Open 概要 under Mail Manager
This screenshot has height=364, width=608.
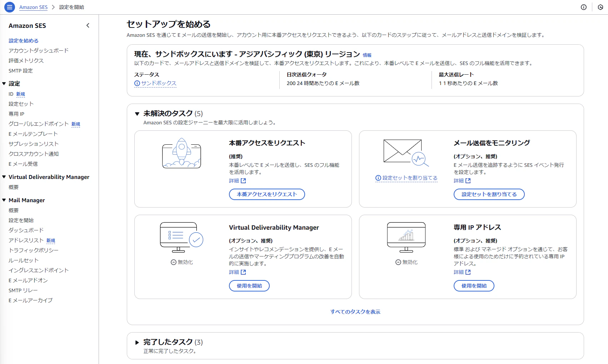(x=14, y=210)
